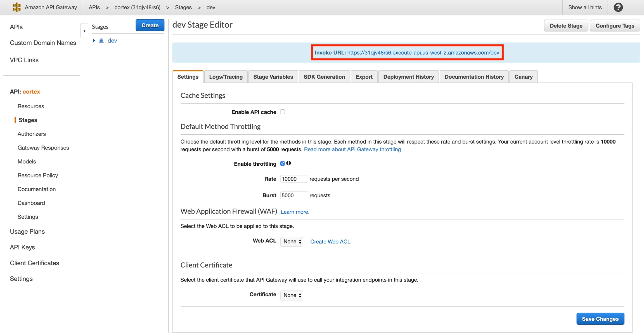Image resolution: width=644 pixels, height=335 pixels.
Task: Switch to the Logs/Tracing tab
Action: (x=226, y=77)
